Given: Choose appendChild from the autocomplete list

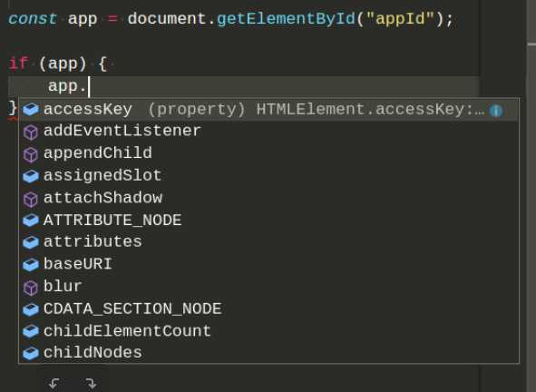Looking at the screenshot, I should [x=268, y=153].
